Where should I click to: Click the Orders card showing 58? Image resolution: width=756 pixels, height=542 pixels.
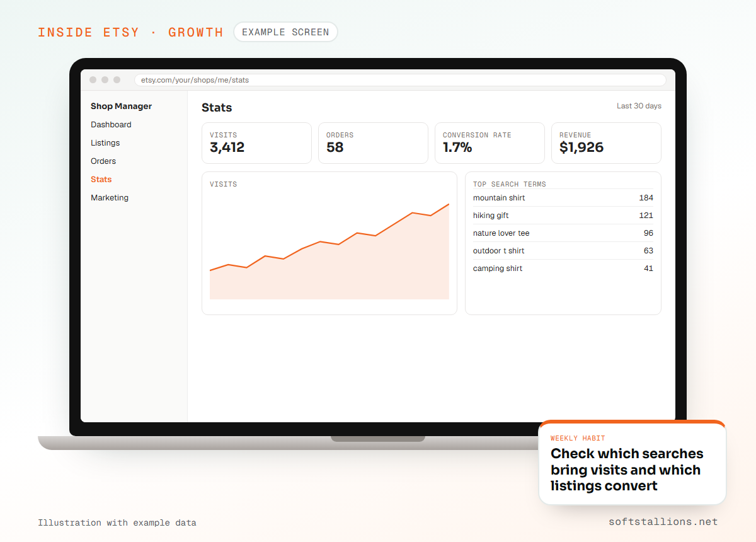tap(373, 143)
